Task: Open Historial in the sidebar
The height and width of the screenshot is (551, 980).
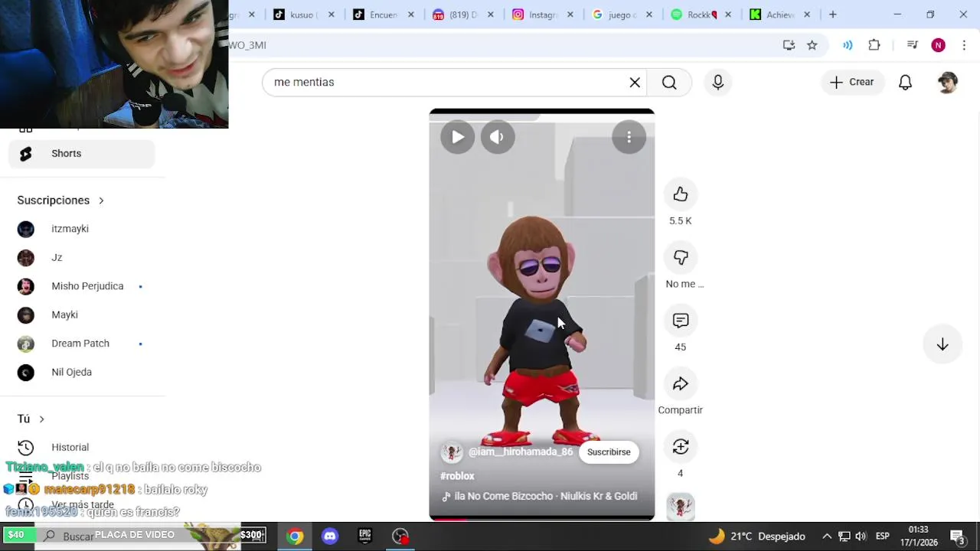Action: pyautogui.click(x=82, y=448)
